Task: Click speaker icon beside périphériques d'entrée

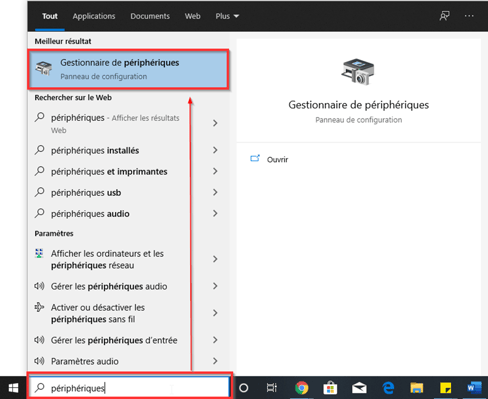Action: pyautogui.click(x=39, y=340)
